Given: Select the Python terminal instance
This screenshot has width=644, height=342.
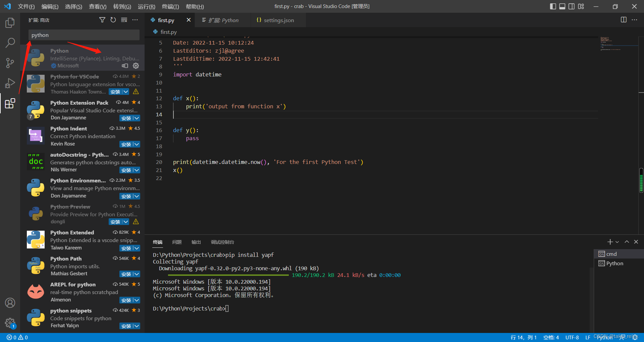Looking at the screenshot, I should click(619, 263).
